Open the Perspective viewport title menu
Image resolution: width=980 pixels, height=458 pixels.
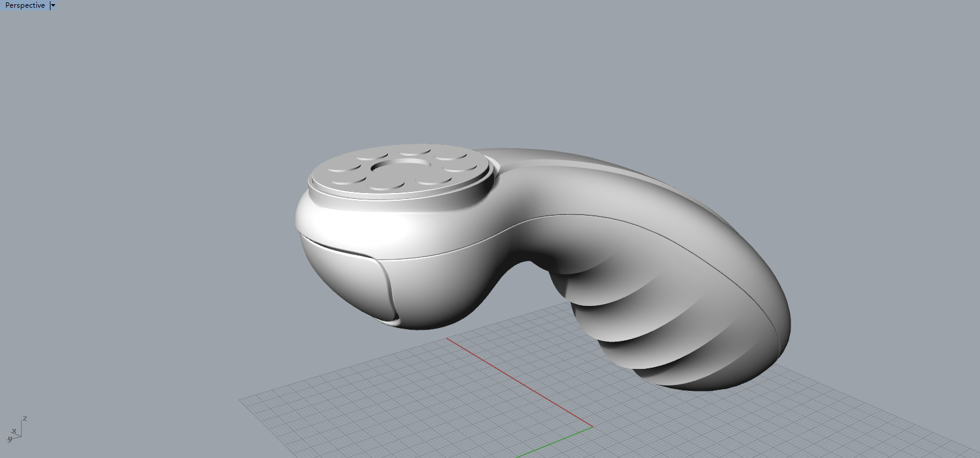tap(24, 5)
